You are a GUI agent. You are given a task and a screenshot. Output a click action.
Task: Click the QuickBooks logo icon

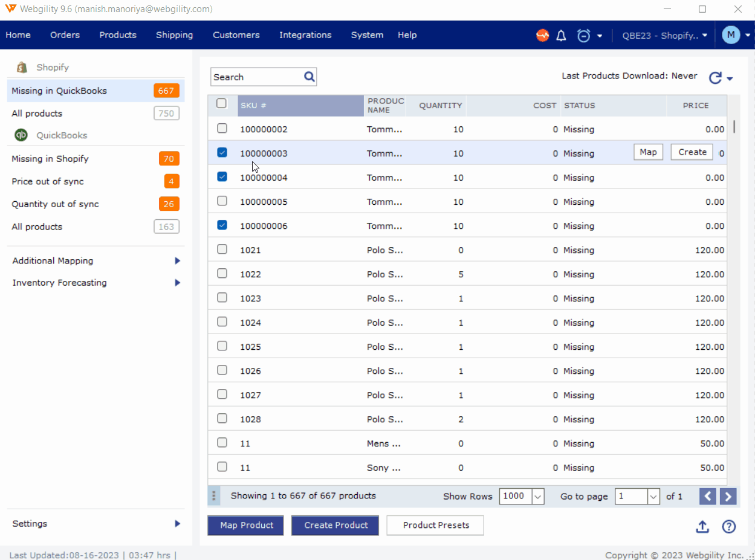(21, 135)
